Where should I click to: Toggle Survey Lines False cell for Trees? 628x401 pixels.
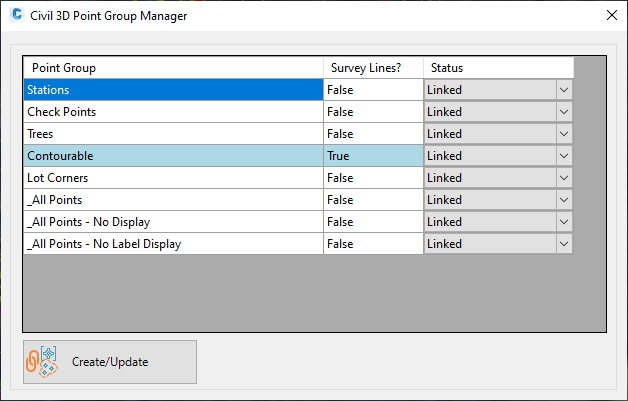373,134
